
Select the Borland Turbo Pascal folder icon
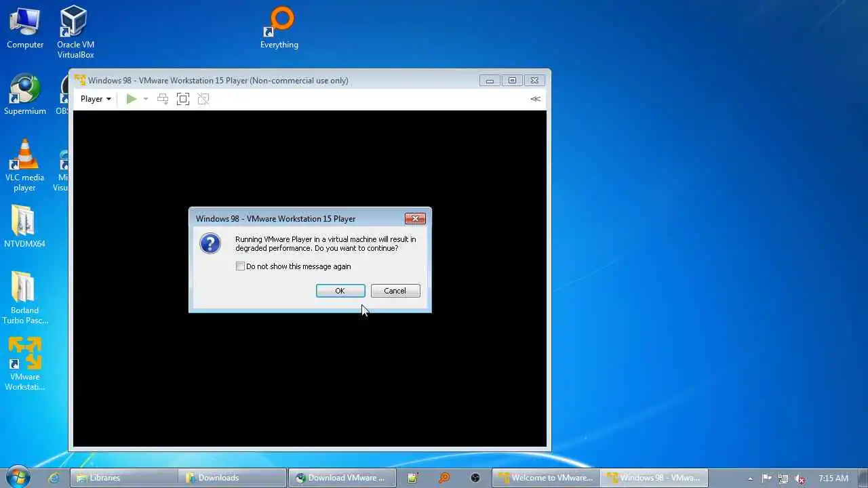pyautogui.click(x=25, y=298)
